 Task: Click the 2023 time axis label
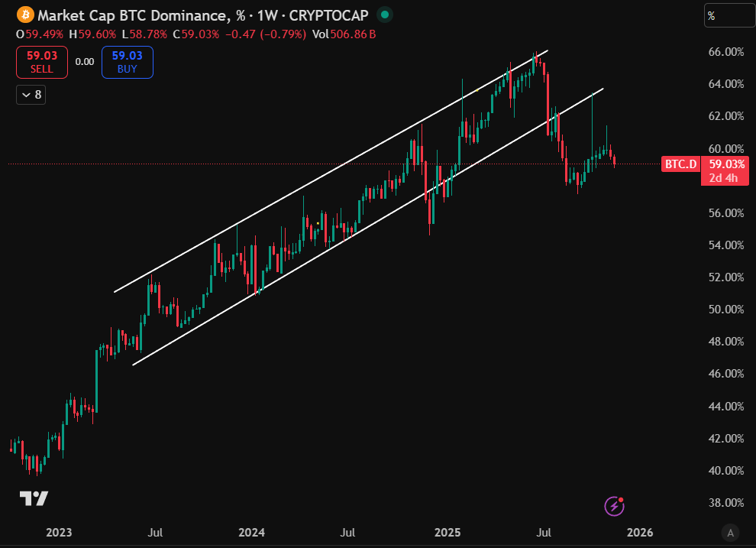click(x=59, y=533)
